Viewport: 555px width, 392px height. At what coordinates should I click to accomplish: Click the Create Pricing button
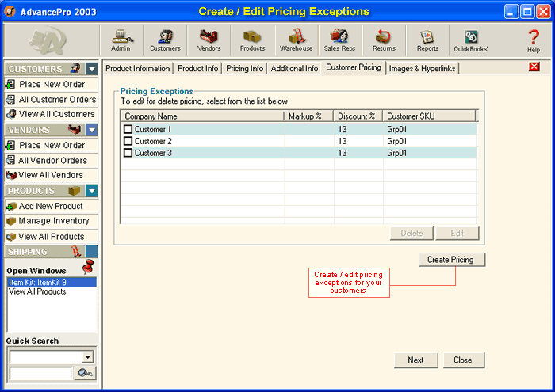pos(451,260)
